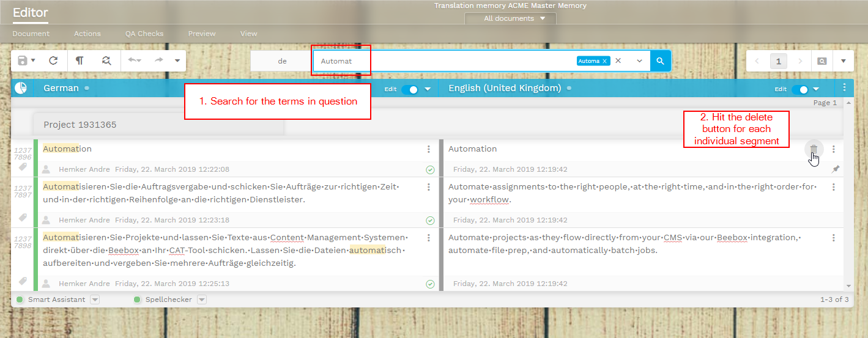Open the Actions menu
The height and width of the screenshot is (338, 868).
point(87,34)
